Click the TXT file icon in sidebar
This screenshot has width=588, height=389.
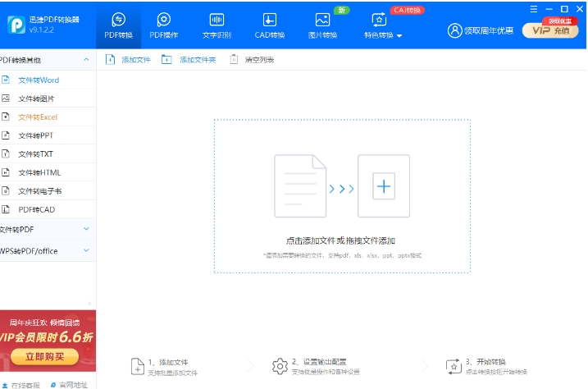tap(6, 153)
